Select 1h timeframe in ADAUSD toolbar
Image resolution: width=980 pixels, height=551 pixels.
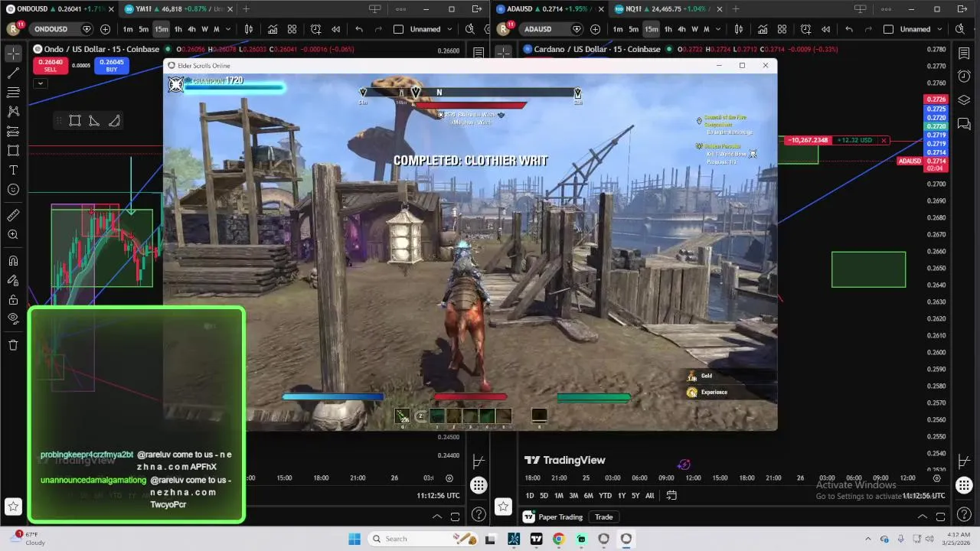pyautogui.click(x=668, y=29)
